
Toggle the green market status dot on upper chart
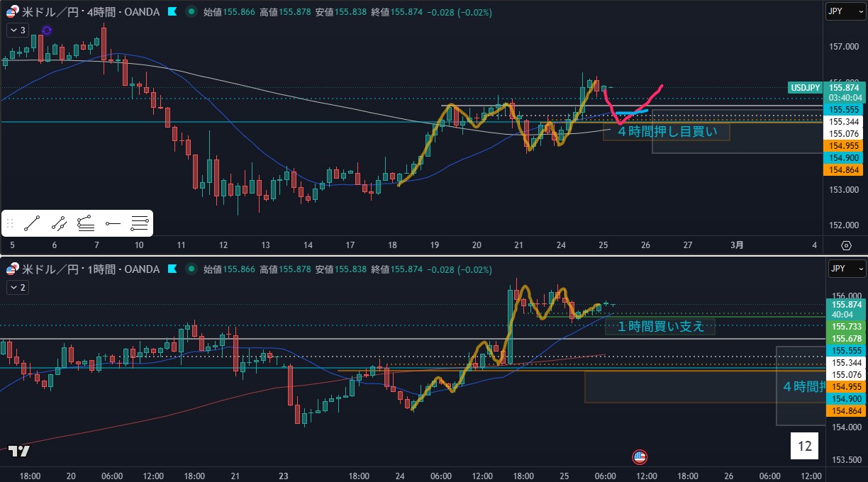pyautogui.click(x=191, y=12)
